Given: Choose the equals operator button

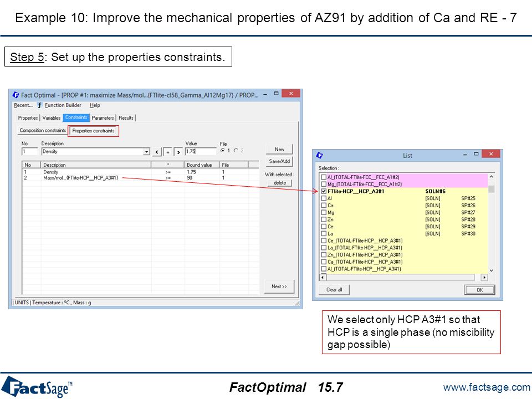Looking at the screenshot, I should pos(167,152).
